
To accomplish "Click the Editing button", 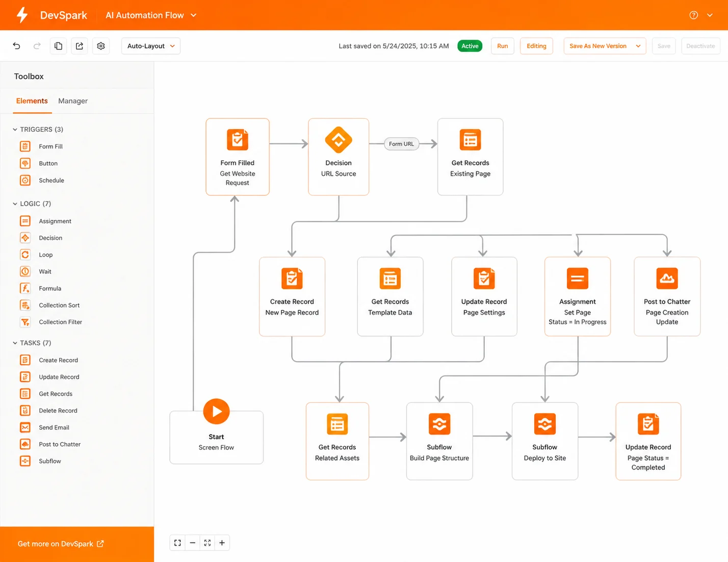I will 536,46.
